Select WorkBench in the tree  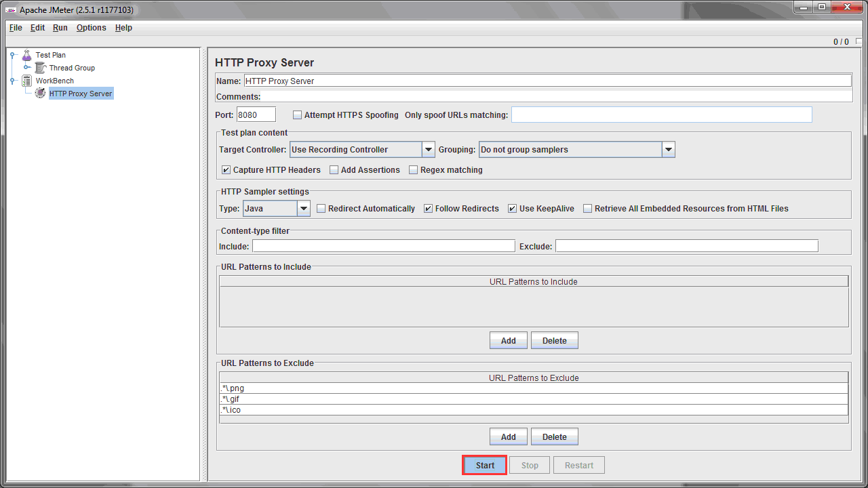pos(55,81)
